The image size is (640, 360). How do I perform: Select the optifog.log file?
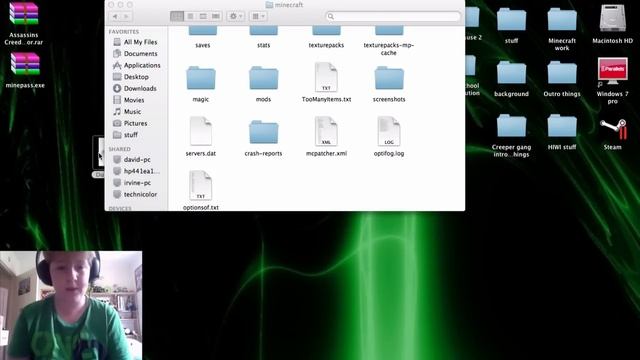389,131
